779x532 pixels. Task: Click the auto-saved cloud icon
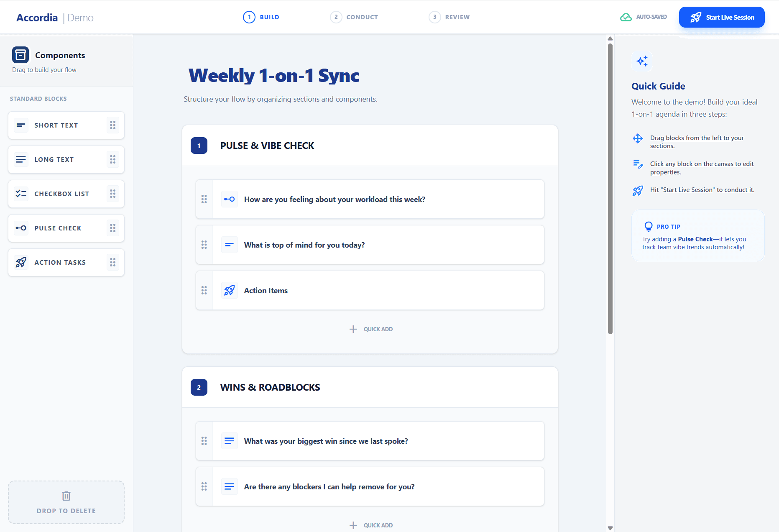click(626, 17)
